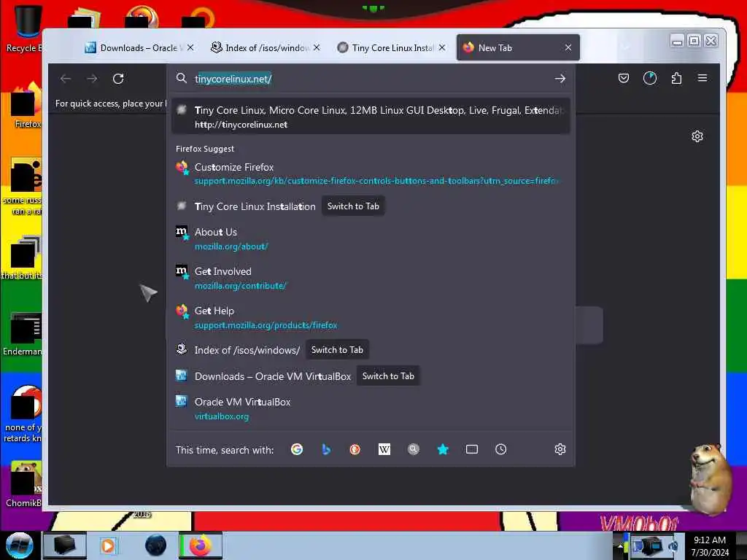Open the Firefox account icon

click(x=650, y=78)
